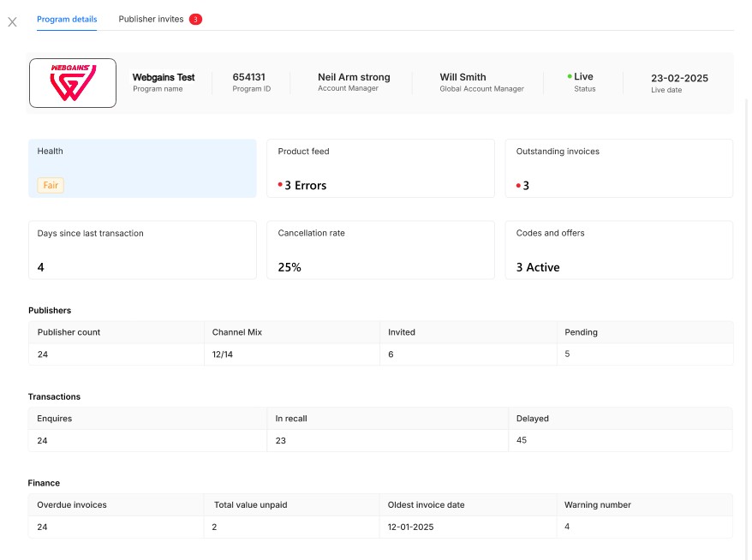Click the Publisher count value 24
The width and height of the screenshot is (752, 560).
click(x=43, y=354)
